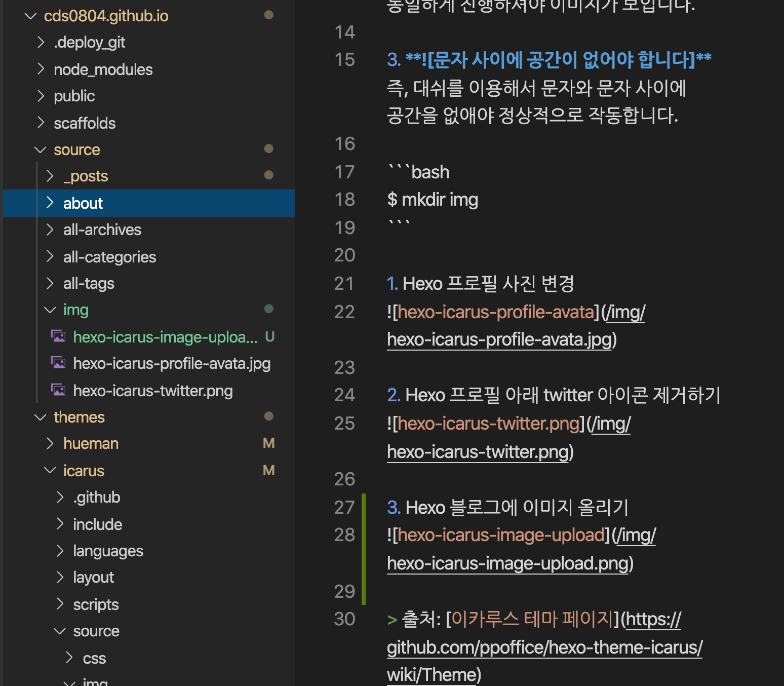This screenshot has width=784, height=686.
Task: Click line number 22 in the gutter
Action: click(345, 312)
